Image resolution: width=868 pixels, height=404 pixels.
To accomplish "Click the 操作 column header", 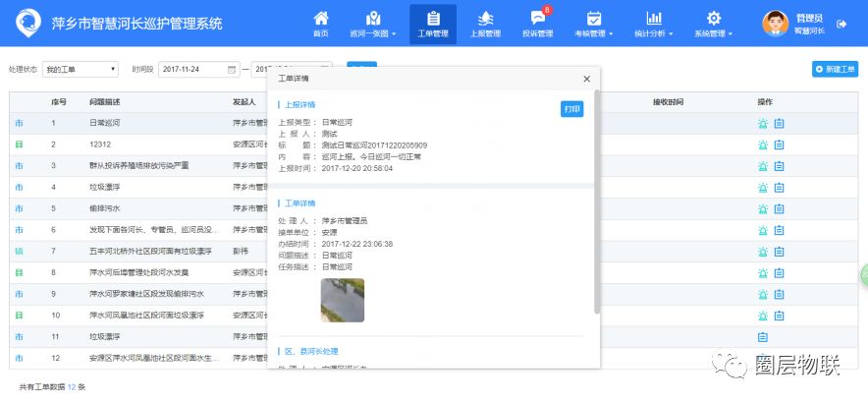I will click(x=765, y=102).
